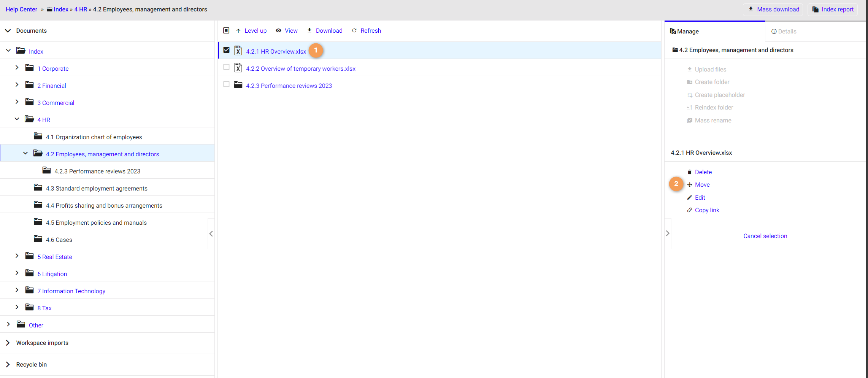Check the Overview of temporary workers checkbox
Image resolution: width=868 pixels, height=378 pixels.
[x=227, y=67]
